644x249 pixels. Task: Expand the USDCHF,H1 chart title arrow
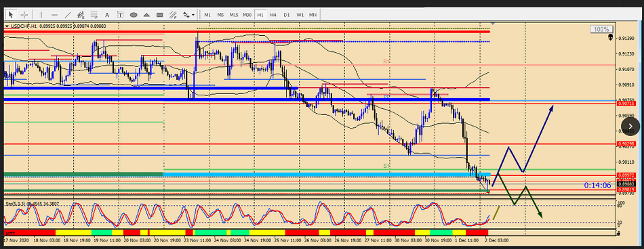7,26
